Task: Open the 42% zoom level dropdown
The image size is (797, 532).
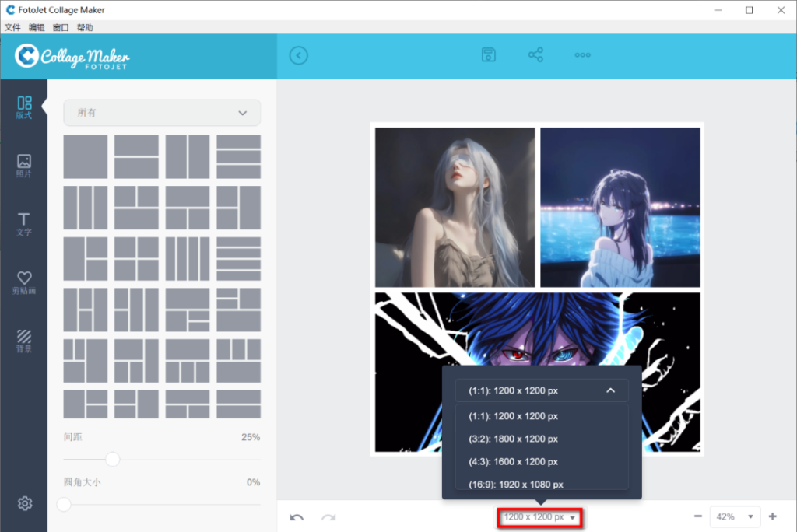Action: pos(735,516)
